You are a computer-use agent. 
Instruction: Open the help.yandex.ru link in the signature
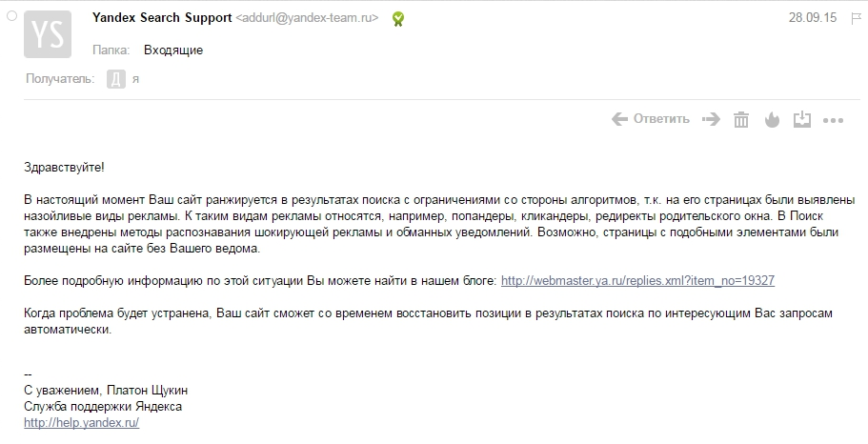(81, 422)
